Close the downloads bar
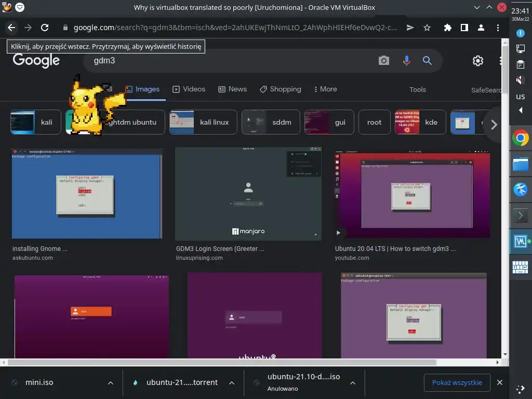This screenshot has width=532, height=399. [x=500, y=382]
